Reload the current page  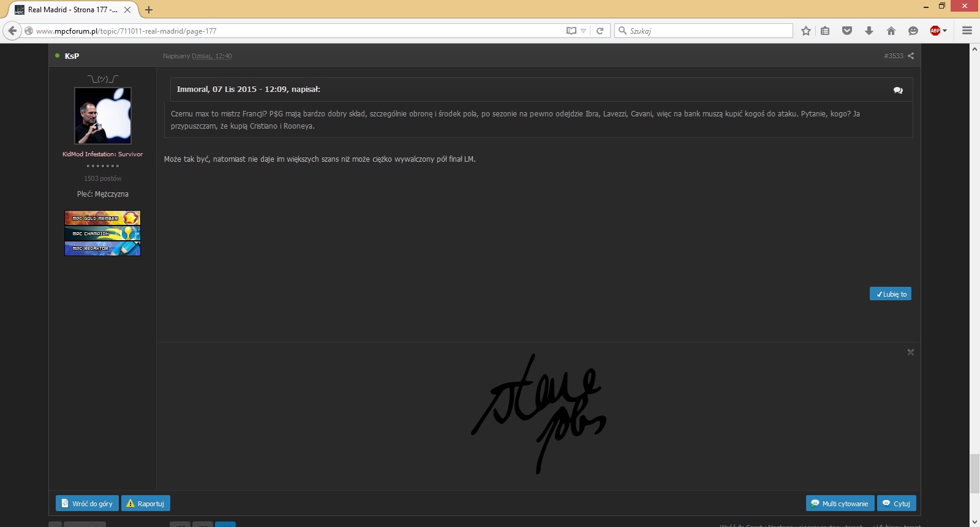[600, 31]
